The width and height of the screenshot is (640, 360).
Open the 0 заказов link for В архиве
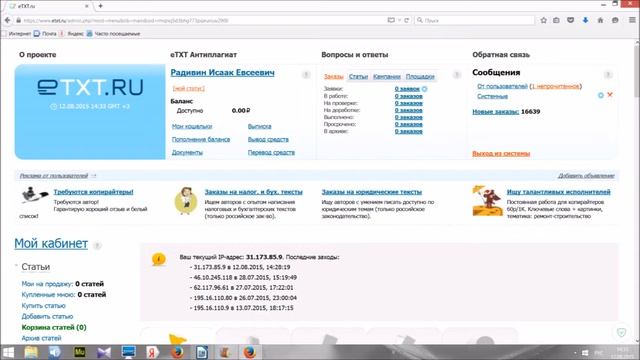coord(409,131)
